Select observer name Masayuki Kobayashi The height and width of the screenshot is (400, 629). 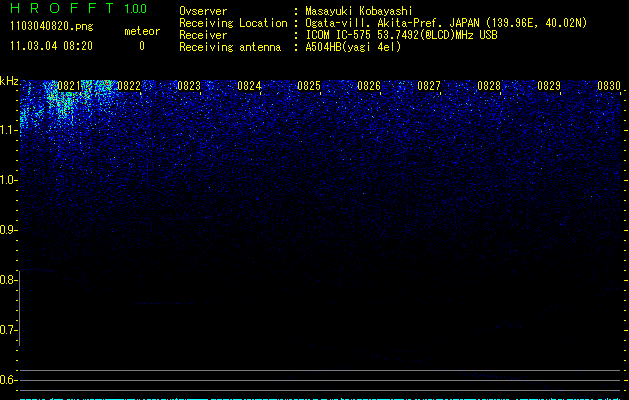(x=359, y=11)
